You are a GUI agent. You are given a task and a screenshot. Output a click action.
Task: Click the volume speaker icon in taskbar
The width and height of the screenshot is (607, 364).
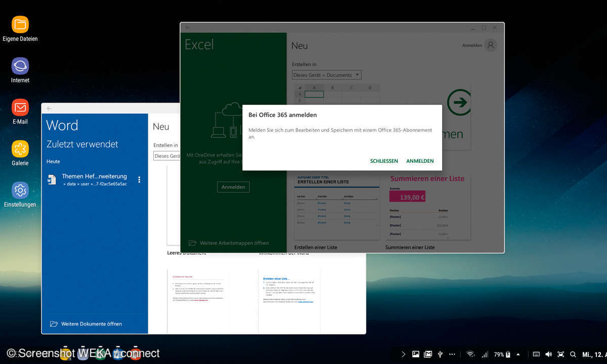[548, 354]
